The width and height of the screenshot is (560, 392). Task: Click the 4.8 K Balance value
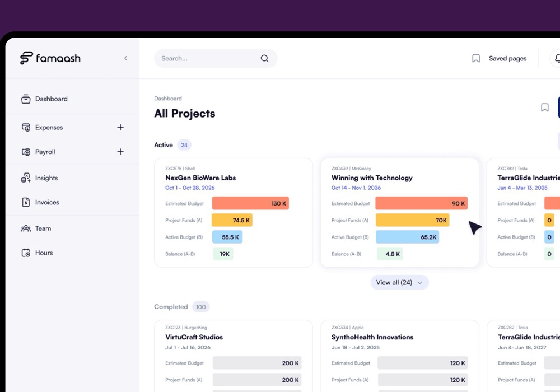pos(390,254)
